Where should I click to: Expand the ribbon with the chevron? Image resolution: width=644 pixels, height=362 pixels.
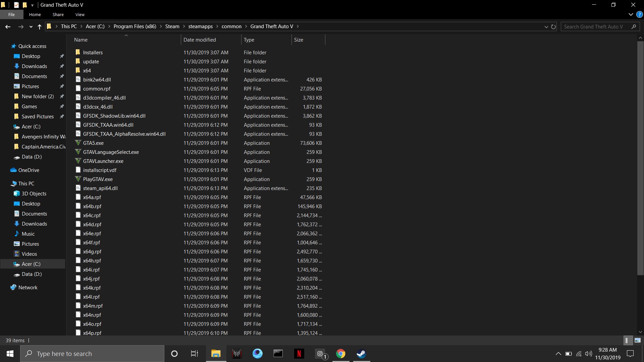pyautogui.click(x=631, y=15)
